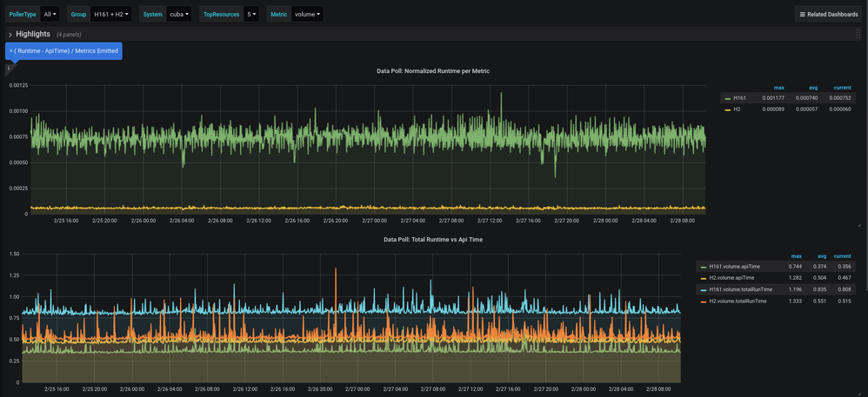Image resolution: width=868 pixels, height=397 pixels.
Task: Open the System cuba dropdown
Action: coord(179,14)
